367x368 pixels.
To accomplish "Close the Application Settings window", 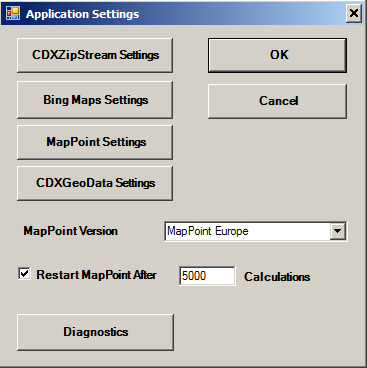I will point(353,14).
